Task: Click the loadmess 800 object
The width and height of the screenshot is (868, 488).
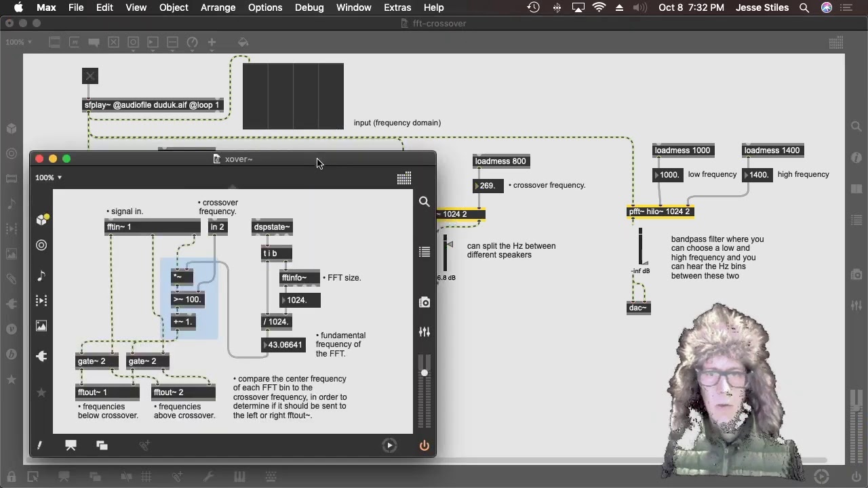Action: pyautogui.click(x=501, y=161)
